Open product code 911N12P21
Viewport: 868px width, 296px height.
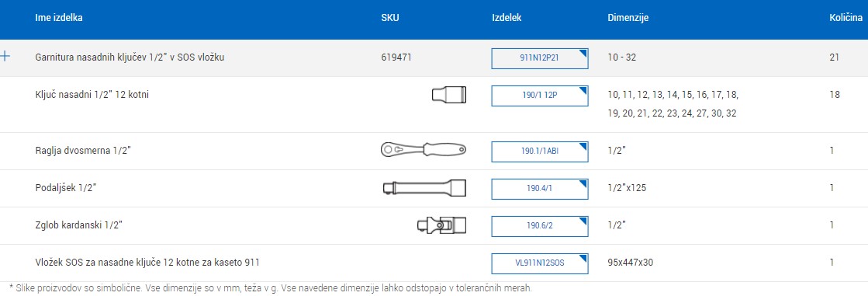coord(540,59)
